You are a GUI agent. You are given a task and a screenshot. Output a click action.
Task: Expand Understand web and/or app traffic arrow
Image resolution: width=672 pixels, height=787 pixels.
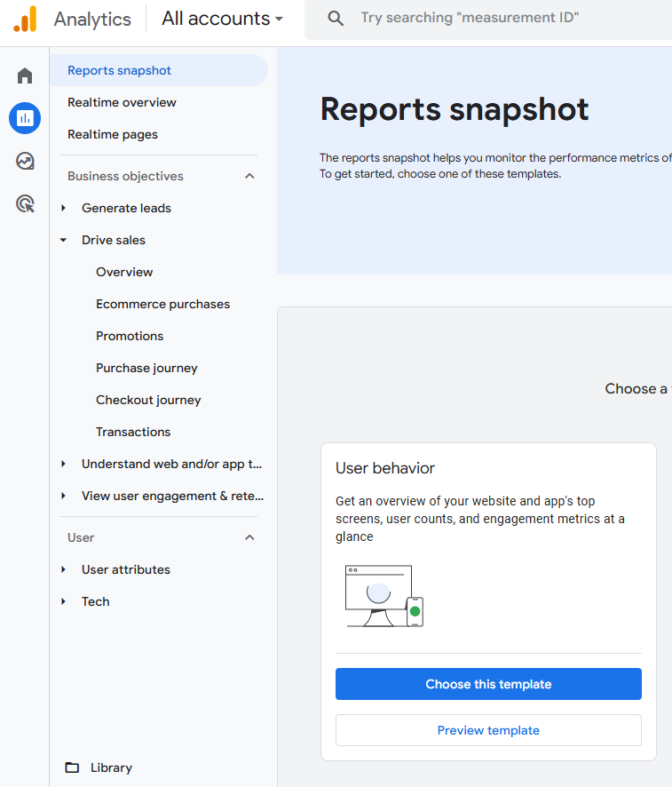63,464
